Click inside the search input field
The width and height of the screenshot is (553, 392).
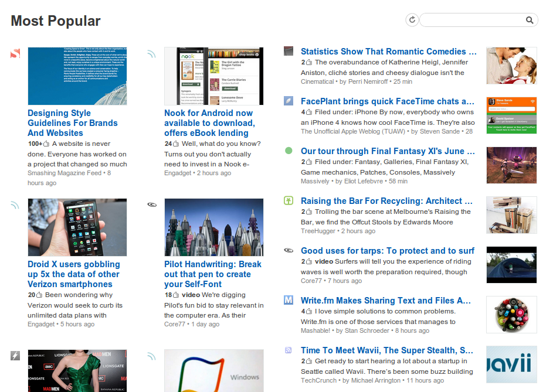click(x=473, y=20)
